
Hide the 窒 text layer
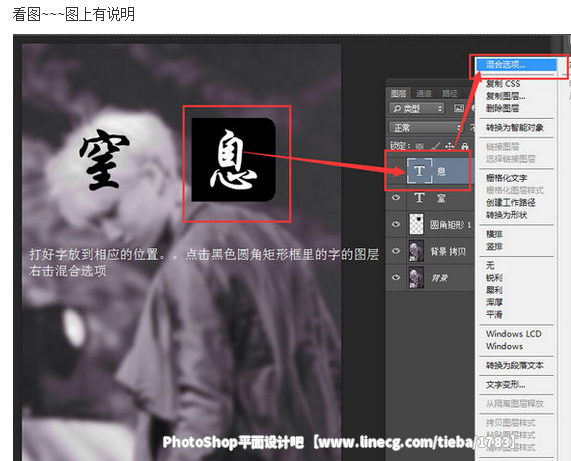click(x=396, y=198)
